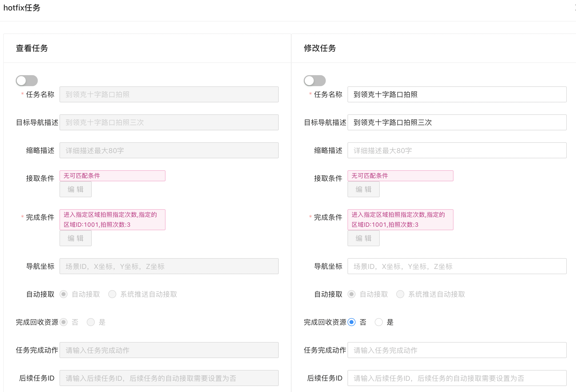Click 编辑 under 完成条件 in 修改任务
The image size is (576, 392).
coord(363,238)
